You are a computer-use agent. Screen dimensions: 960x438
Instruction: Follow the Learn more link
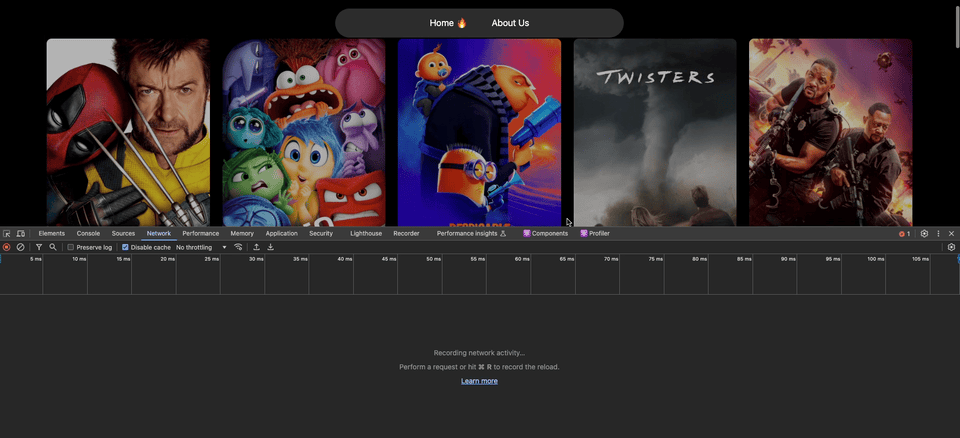[x=479, y=381]
